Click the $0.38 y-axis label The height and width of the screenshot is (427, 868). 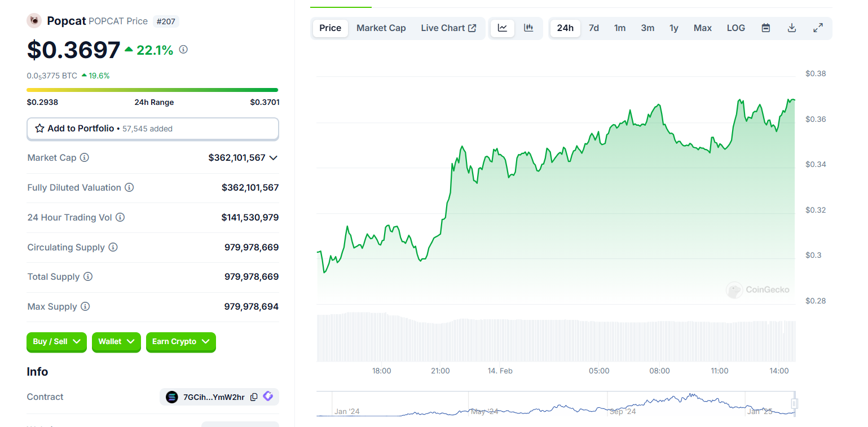pyautogui.click(x=816, y=73)
